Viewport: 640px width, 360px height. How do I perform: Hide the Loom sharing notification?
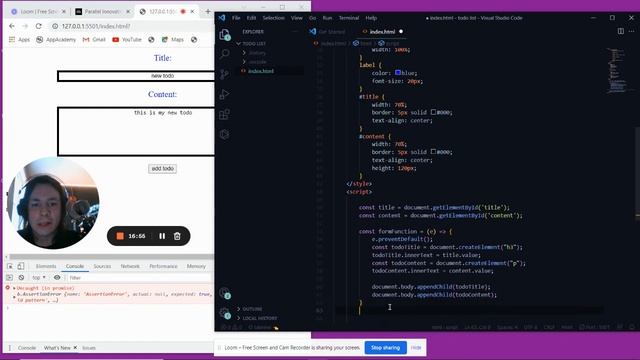(x=416, y=348)
